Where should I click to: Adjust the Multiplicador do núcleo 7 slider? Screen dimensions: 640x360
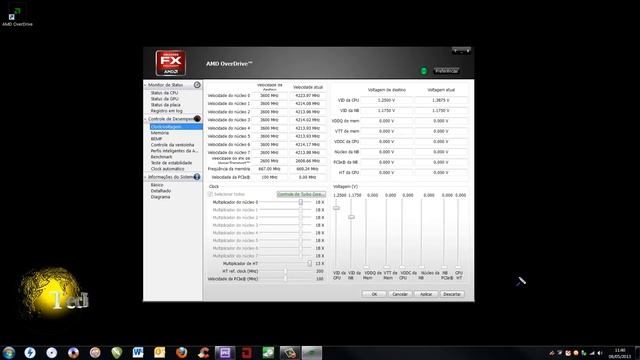[x=301, y=256]
